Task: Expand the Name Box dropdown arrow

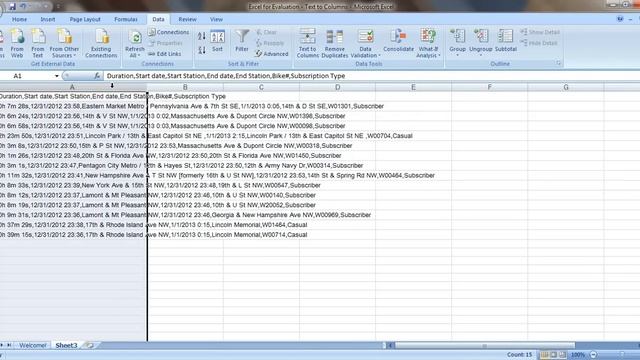Action: (57, 76)
